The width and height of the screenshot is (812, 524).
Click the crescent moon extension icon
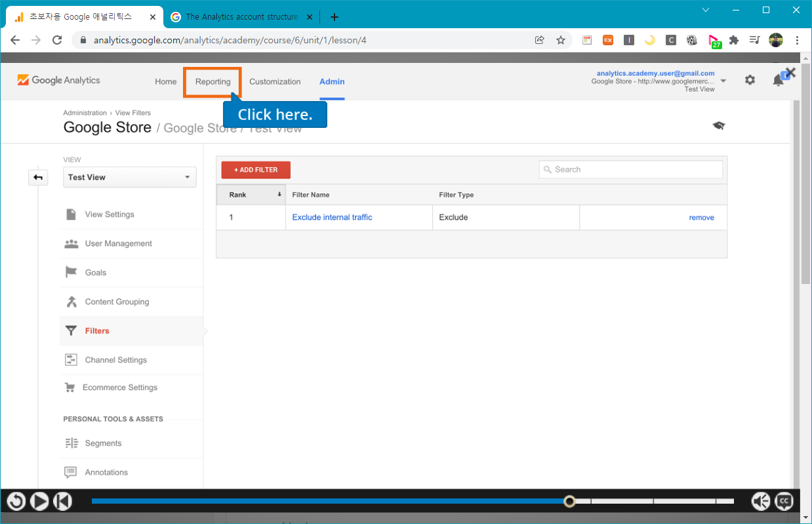tap(650, 40)
